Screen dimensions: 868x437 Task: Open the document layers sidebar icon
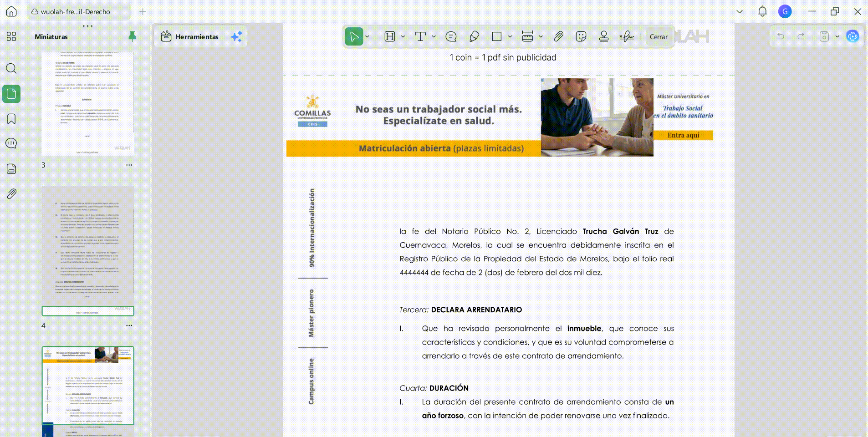pyautogui.click(x=11, y=169)
